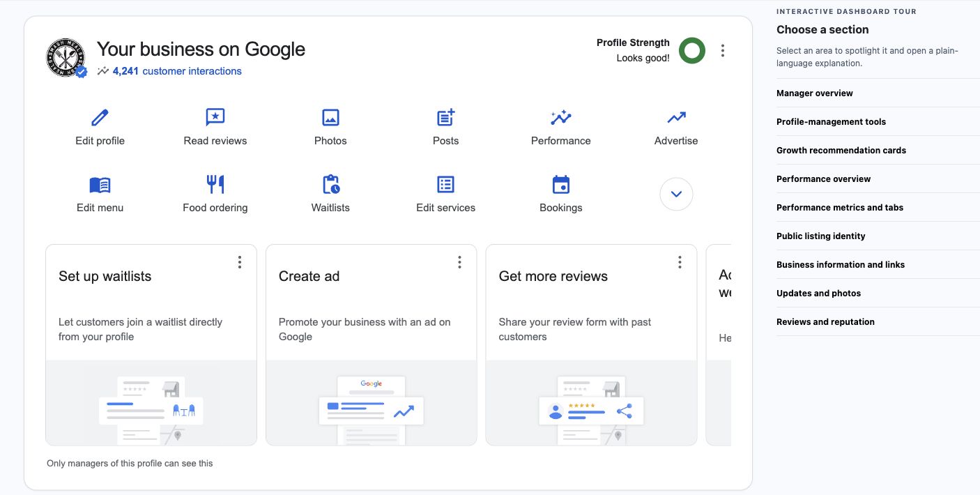Expand more tools with the chevron button
Image resolution: width=980 pixels, height=495 pixels.
[676, 194]
